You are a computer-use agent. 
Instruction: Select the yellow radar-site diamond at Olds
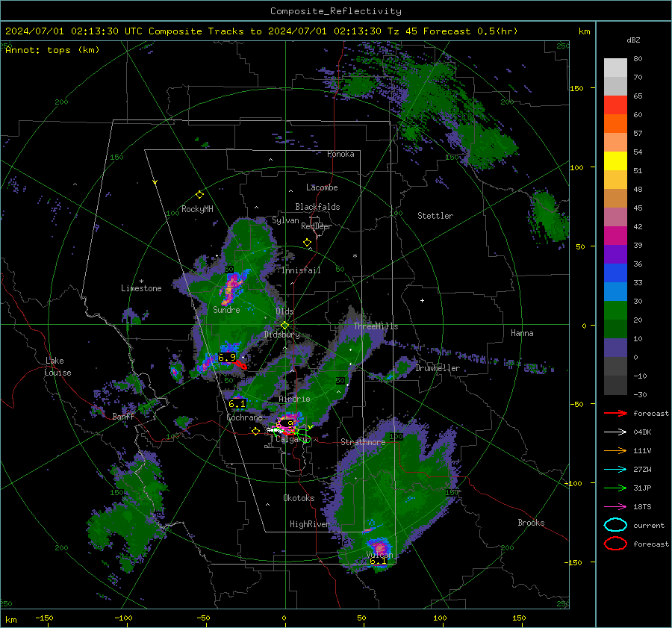284,326
